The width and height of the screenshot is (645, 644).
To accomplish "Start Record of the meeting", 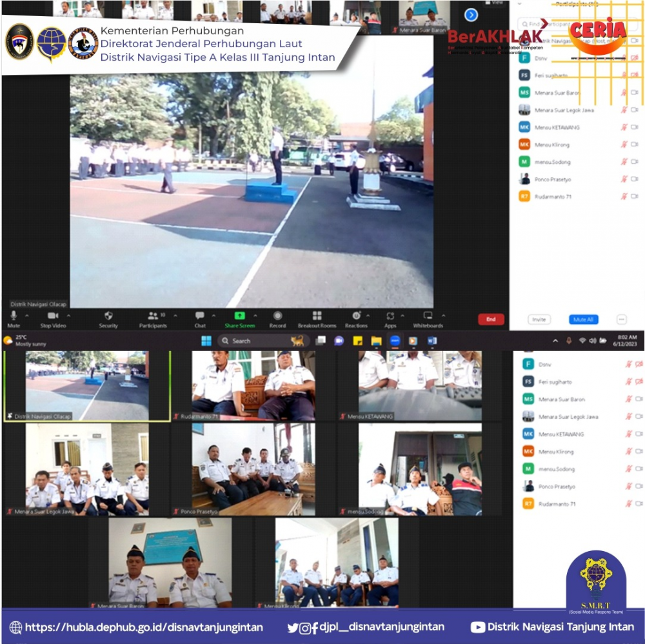I will click(x=277, y=319).
